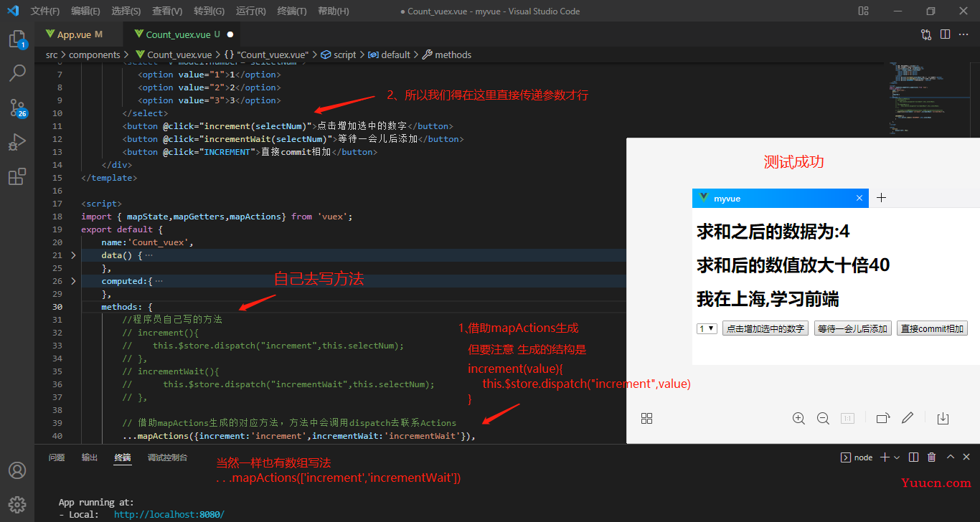Viewport: 980px width, 522px height.
Task: Open the Count_vuex.vue file breadcrumb
Action: 173,54
